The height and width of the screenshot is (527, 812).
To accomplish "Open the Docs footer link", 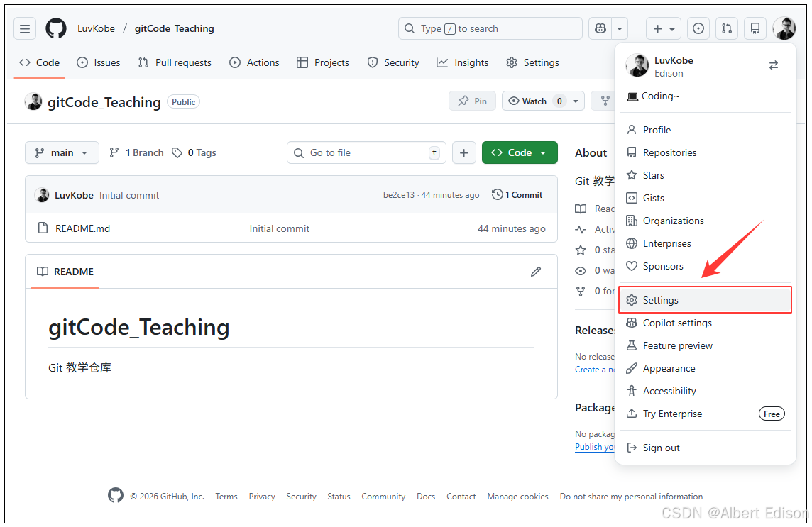I will (426, 497).
